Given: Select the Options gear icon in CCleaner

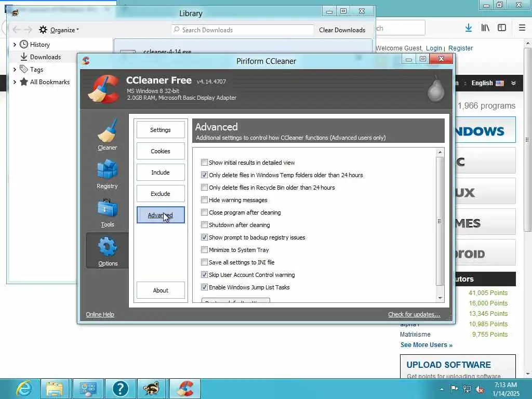Looking at the screenshot, I should click(108, 247).
